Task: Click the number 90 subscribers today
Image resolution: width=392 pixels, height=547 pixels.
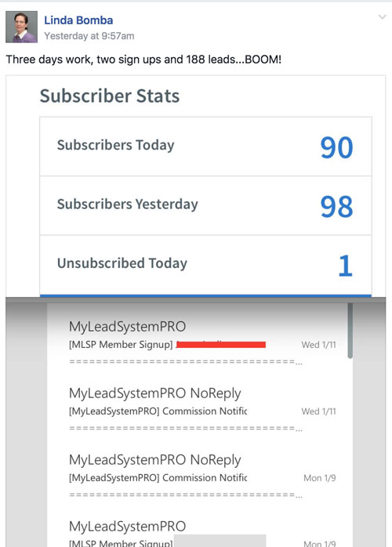Action: pyautogui.click(x=337, y=147)
